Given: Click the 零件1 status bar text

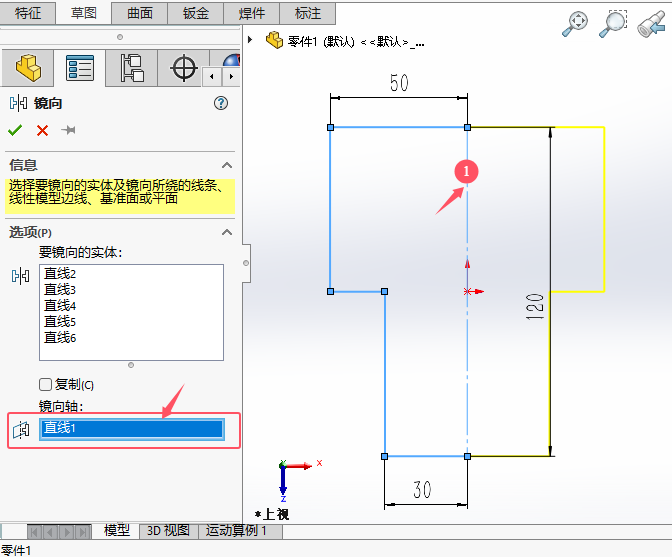Looking at the screenshot, I should (x=16, y=550).
